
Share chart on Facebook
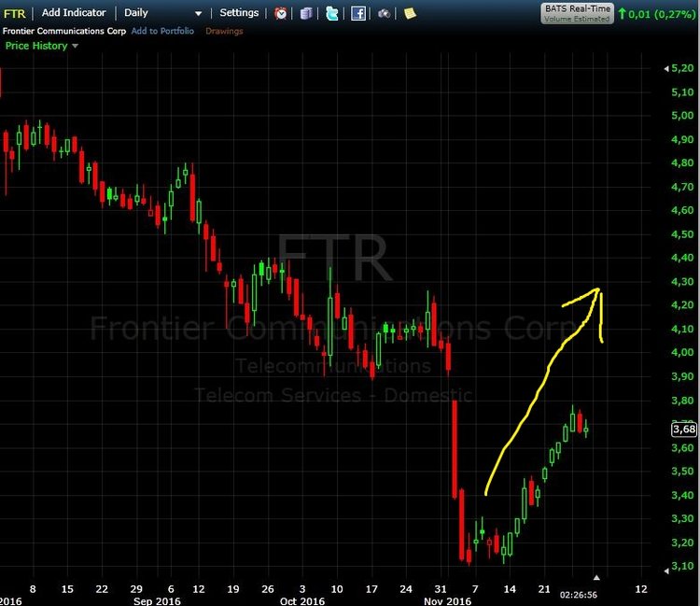coord(358,13)
